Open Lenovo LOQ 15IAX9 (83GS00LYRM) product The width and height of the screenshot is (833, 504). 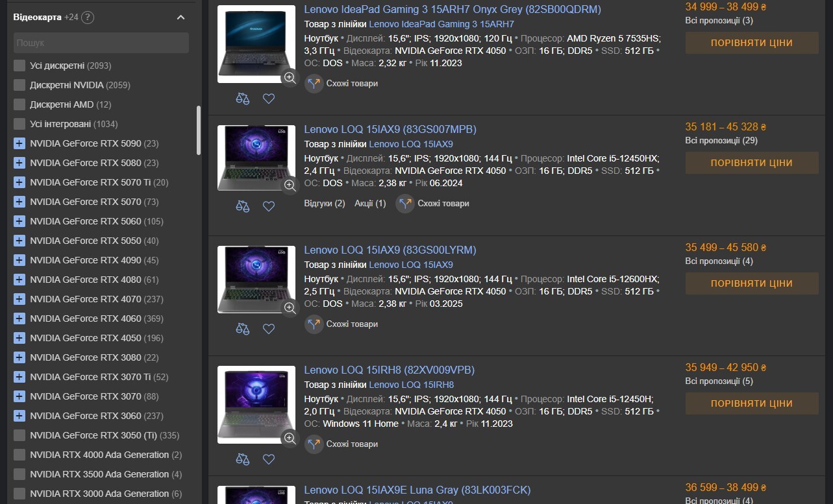pos(390,250)
